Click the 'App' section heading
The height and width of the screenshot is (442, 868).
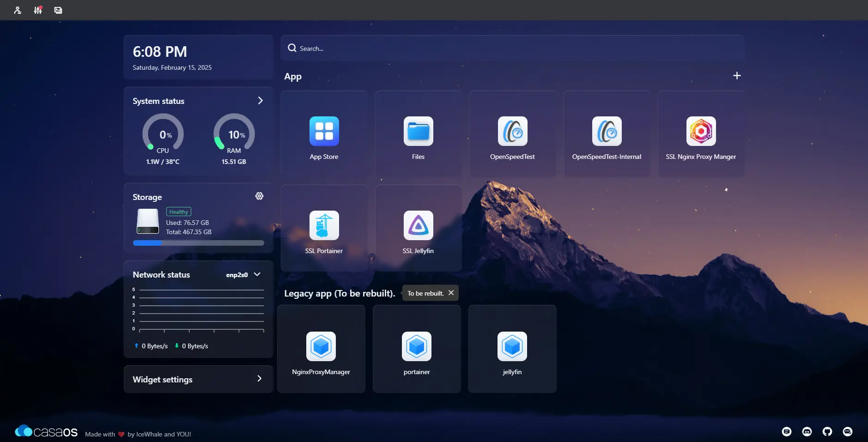293,77
